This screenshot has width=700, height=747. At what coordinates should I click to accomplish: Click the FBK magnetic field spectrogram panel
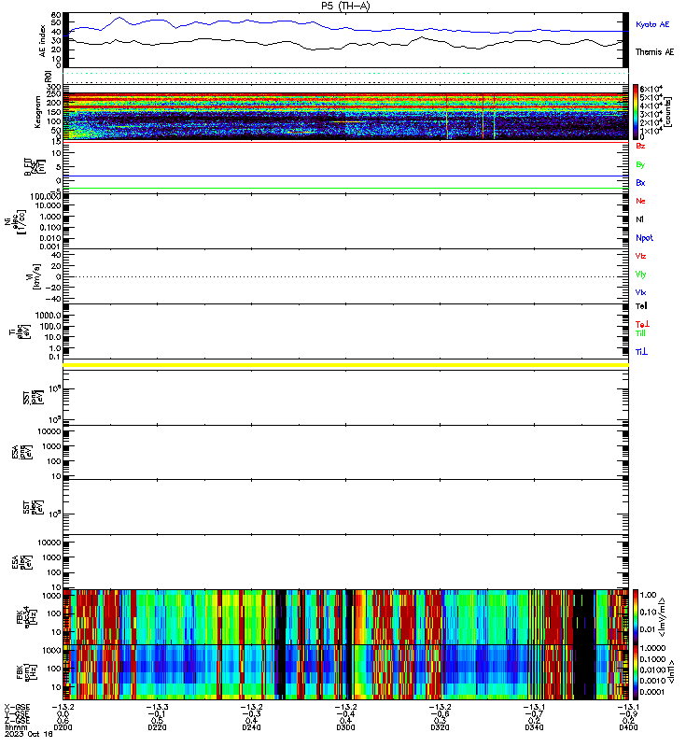click(x=345, y=672)
